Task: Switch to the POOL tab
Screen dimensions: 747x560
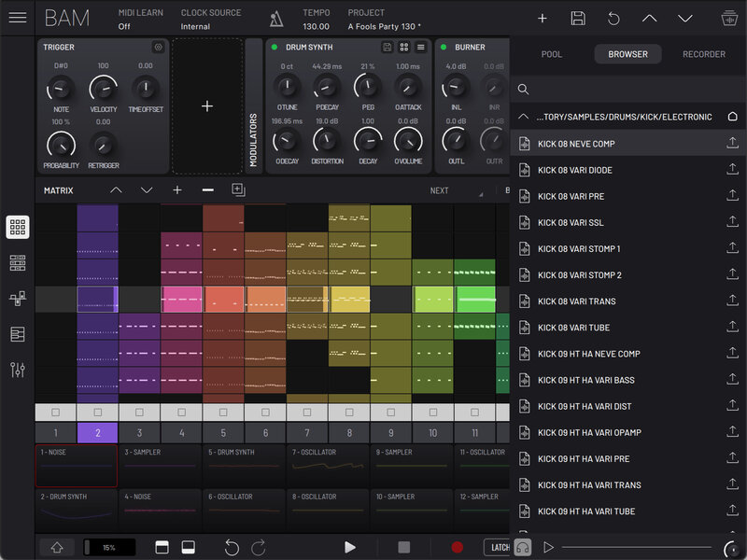Action: click(x=552, y=54)
